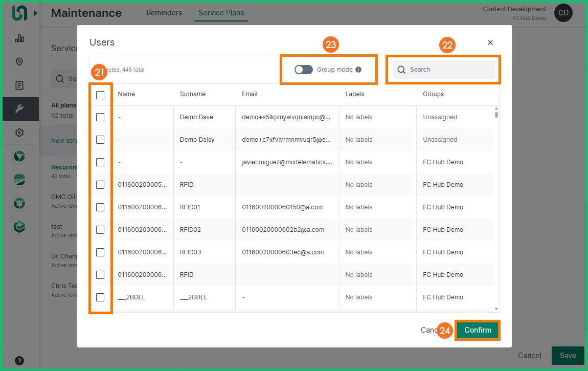Click the help question mark icon

coord(19,360)
